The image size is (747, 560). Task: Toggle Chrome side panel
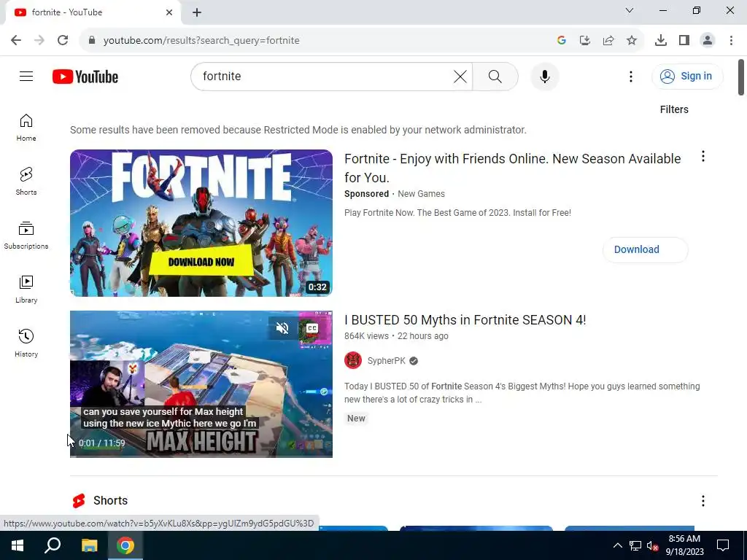[x=684, y=40]
